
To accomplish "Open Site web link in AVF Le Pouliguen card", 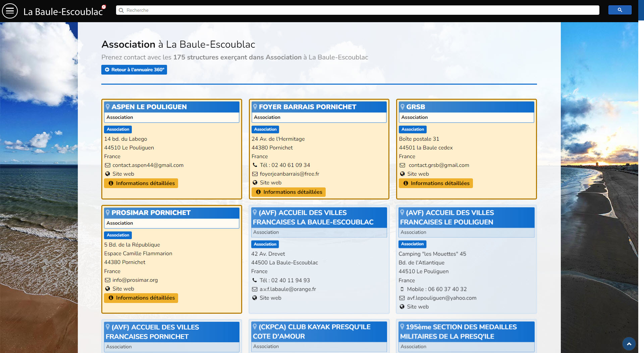I will (418, 307).
